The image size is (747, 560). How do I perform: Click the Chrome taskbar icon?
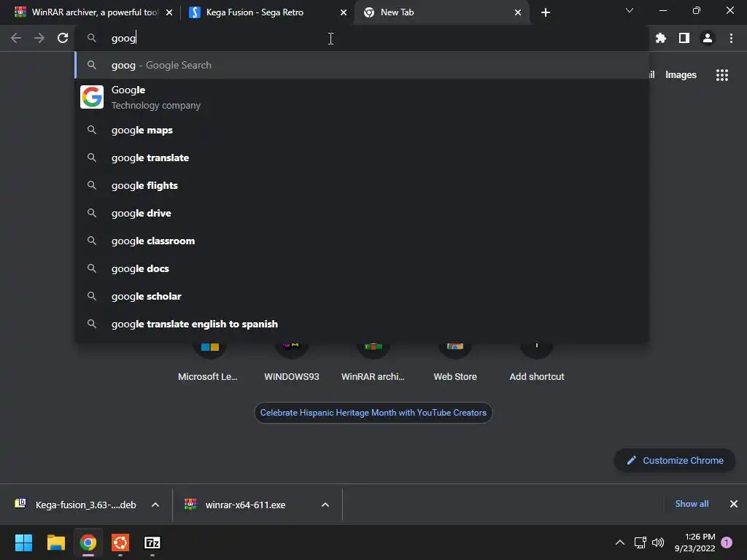tap(88, 542)
